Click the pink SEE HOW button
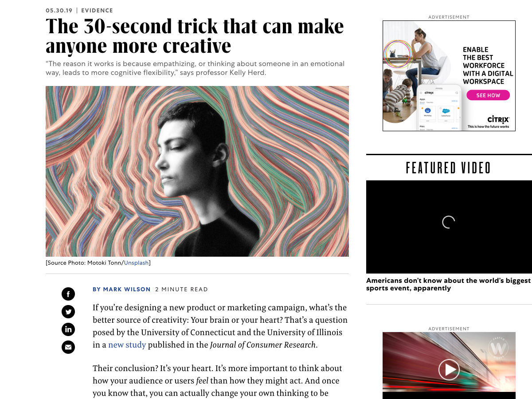Viewport: 532px width, 399px height. (x=488, y=95)
